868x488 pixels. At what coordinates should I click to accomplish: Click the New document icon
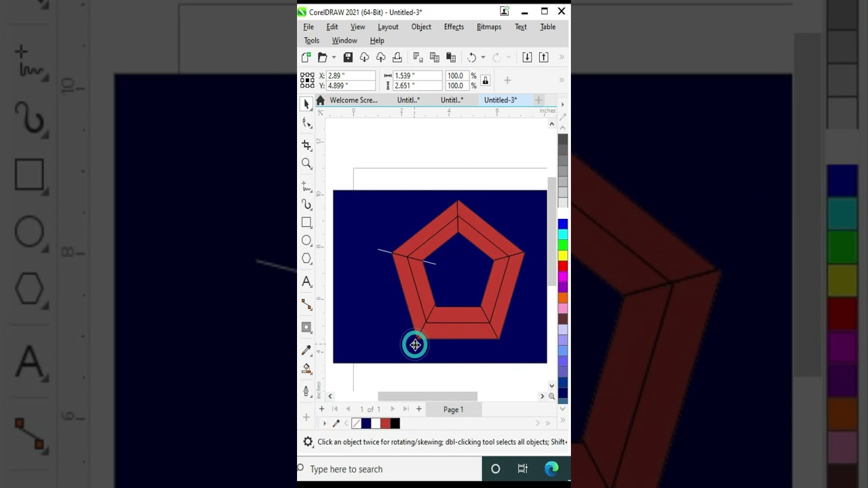coord(307,58)
